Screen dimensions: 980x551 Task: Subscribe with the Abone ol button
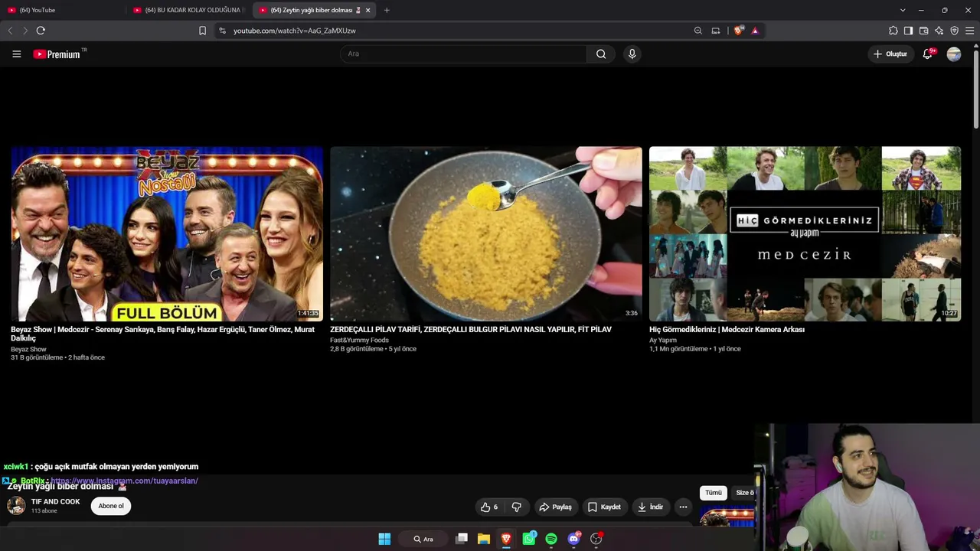pos(111,506)
